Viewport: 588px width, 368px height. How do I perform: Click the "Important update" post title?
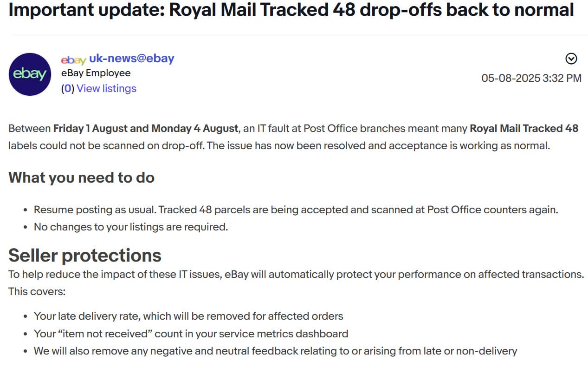(291, 10)
